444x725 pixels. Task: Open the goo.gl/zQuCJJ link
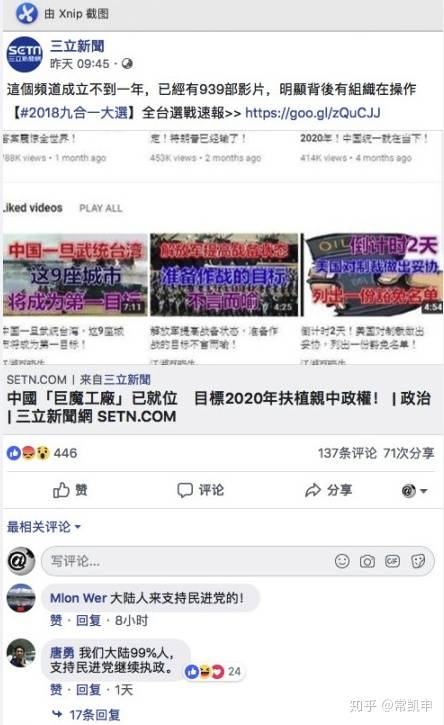[x=313, y=112]
